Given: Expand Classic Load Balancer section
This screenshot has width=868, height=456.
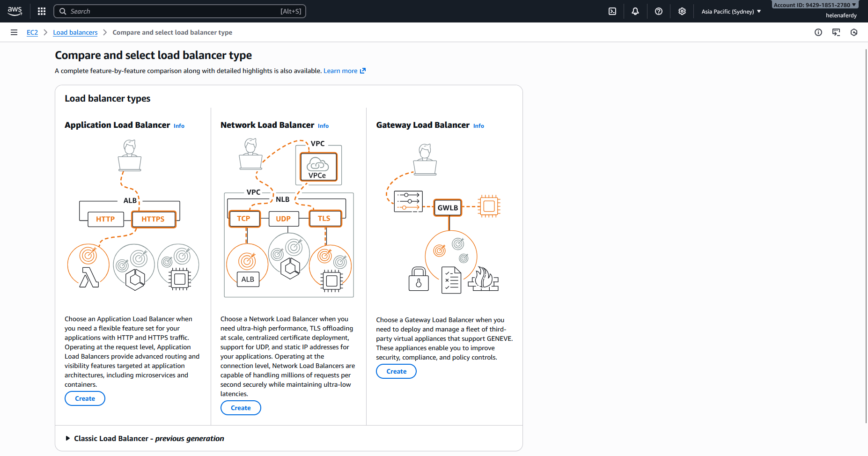Looking at the screenshot, I should [68, 438].
